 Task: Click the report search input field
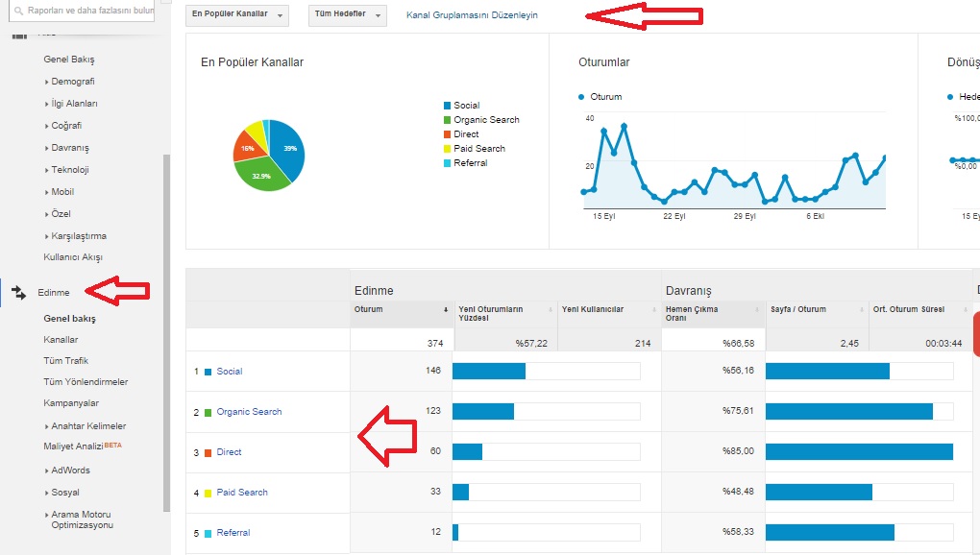pos(89,12)
